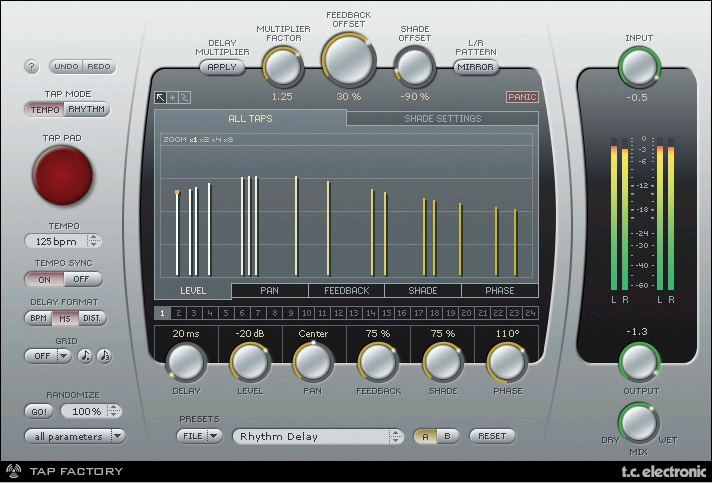Apply the delay multiplier
712x483 pixels.
coord(222,67)
